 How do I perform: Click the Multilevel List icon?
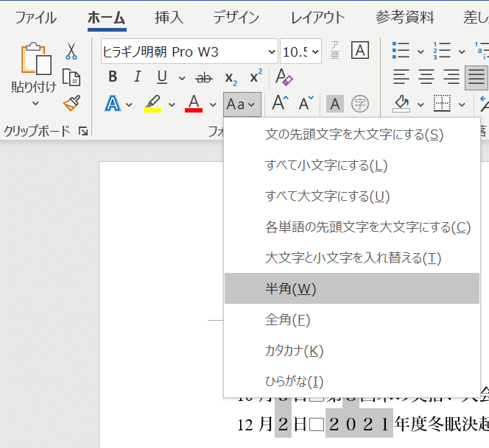[x=482, y=51]
